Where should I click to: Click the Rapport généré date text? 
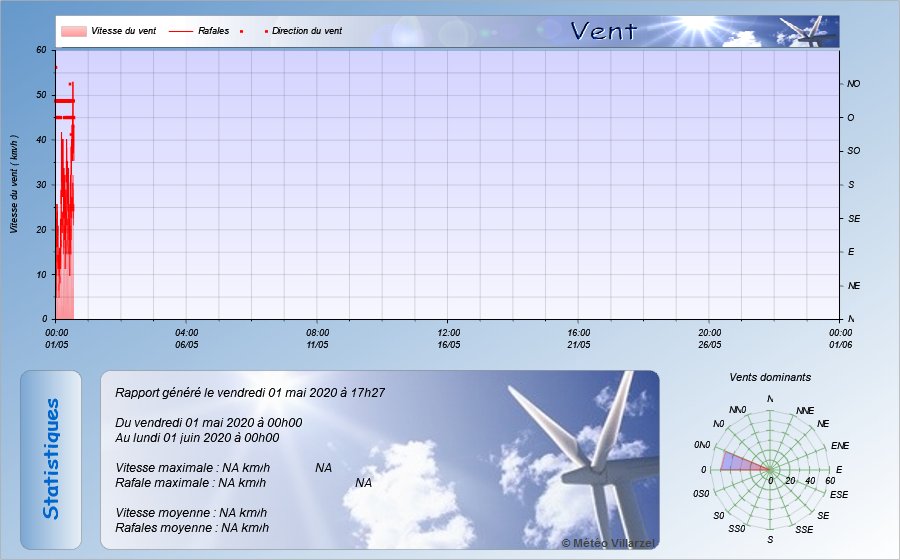coord(250,393)
